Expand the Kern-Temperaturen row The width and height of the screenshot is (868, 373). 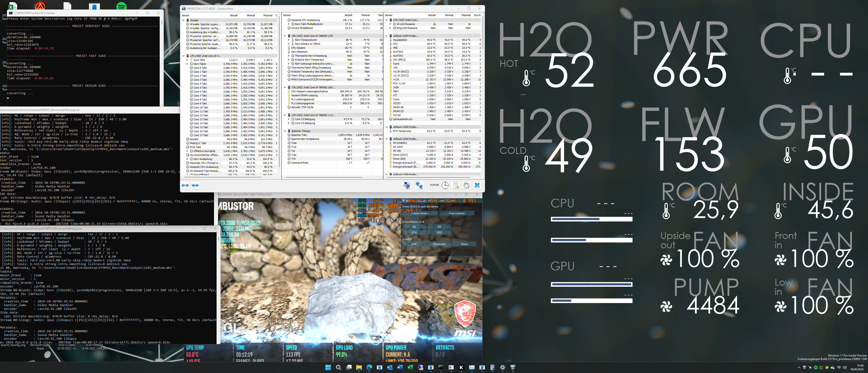click(289, 40)
